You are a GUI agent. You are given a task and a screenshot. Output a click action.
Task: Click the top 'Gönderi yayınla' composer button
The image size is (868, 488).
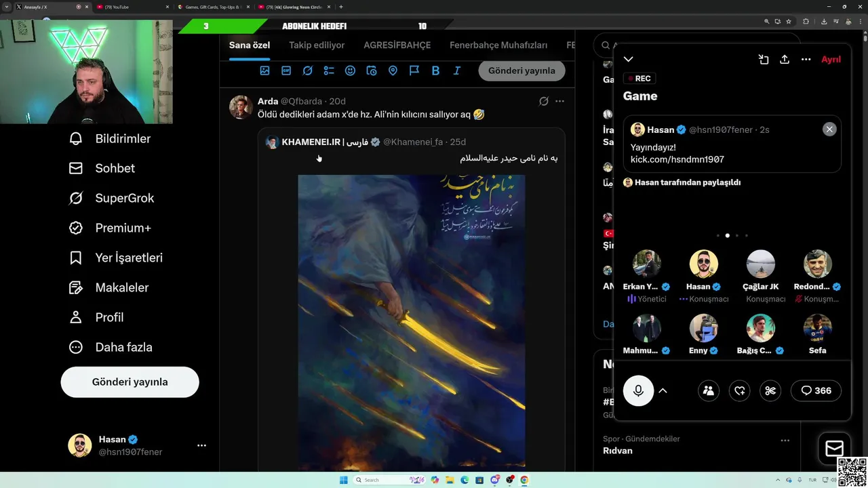click(x=521, y=70)
